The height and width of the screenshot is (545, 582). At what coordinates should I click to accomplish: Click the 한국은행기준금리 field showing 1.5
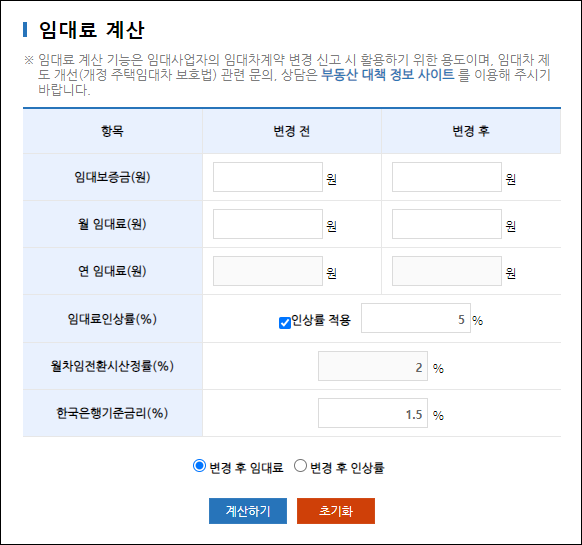373,413
